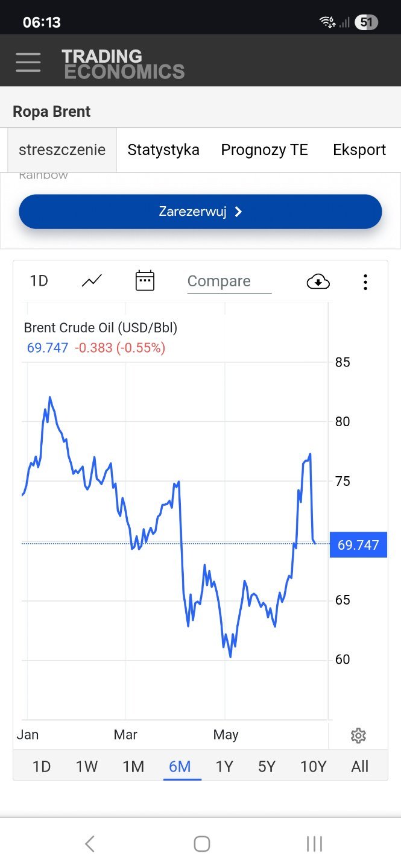Select the streszczenie tab
Image resolution: width=401 pixels, height=868 pixels.
[62, 150]
